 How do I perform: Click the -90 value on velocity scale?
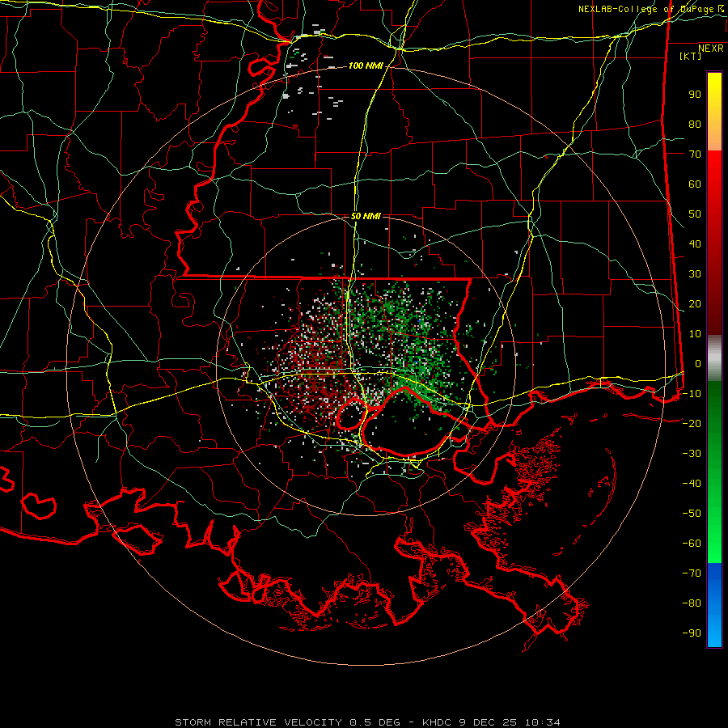click(x=692, y=633)
